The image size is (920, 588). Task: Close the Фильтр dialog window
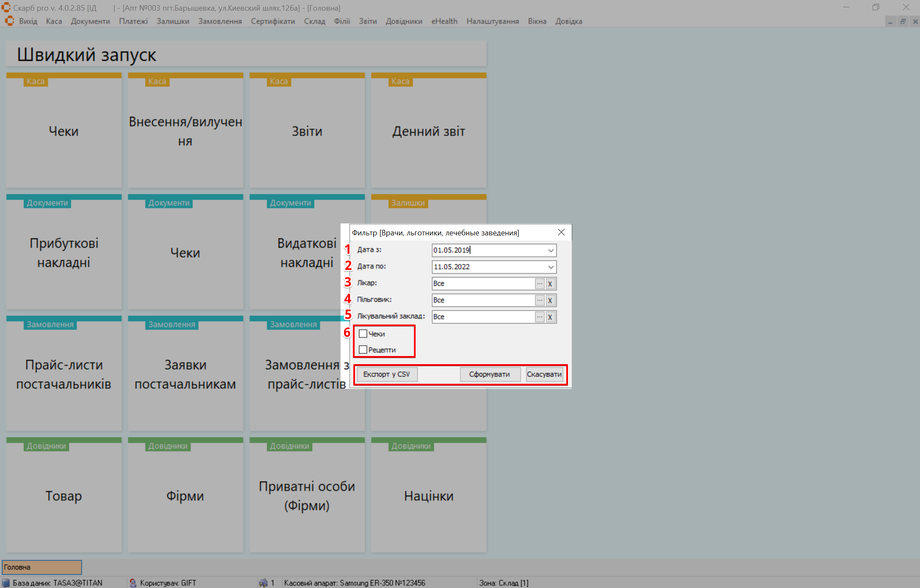[x=561, y=232]
